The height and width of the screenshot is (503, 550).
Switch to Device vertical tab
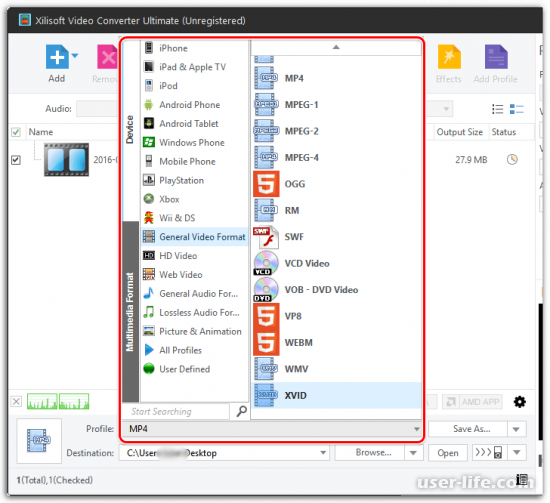pyautogui.click(x=130, y=130)
